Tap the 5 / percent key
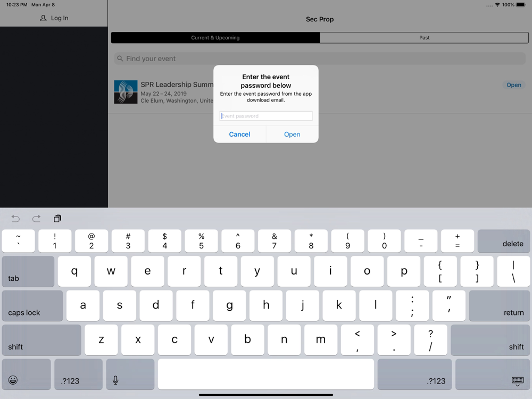Viewport: 532px width, 399px height. [x=202, y=241]
